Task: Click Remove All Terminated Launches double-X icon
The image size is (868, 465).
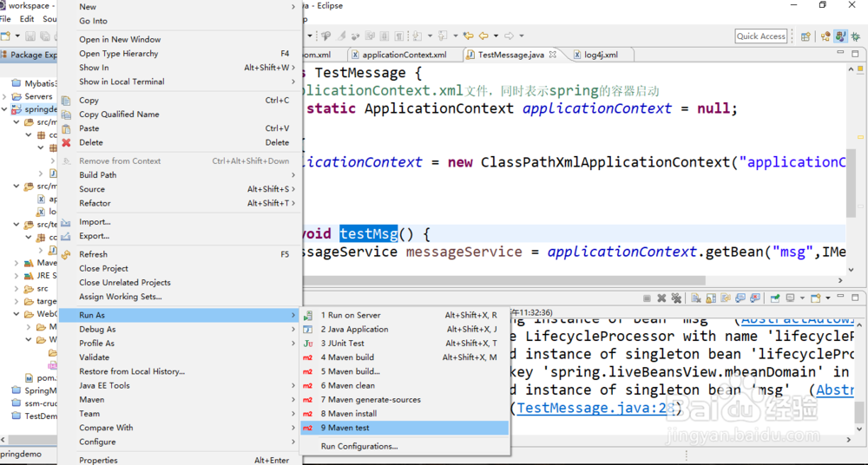Action: click(676, 298)
